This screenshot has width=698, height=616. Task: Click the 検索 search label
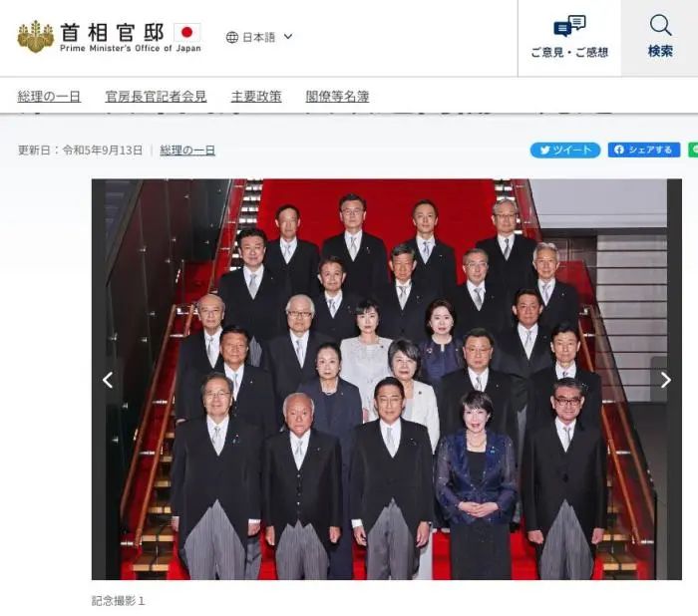coord(660,51)
